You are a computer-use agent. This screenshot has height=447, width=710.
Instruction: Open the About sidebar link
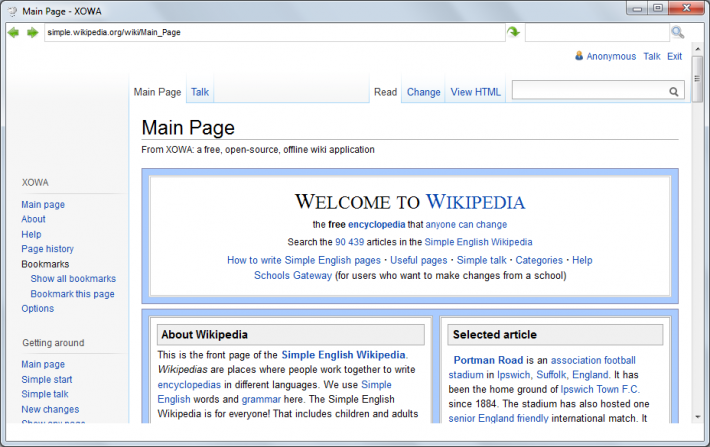tap(34, 219)
